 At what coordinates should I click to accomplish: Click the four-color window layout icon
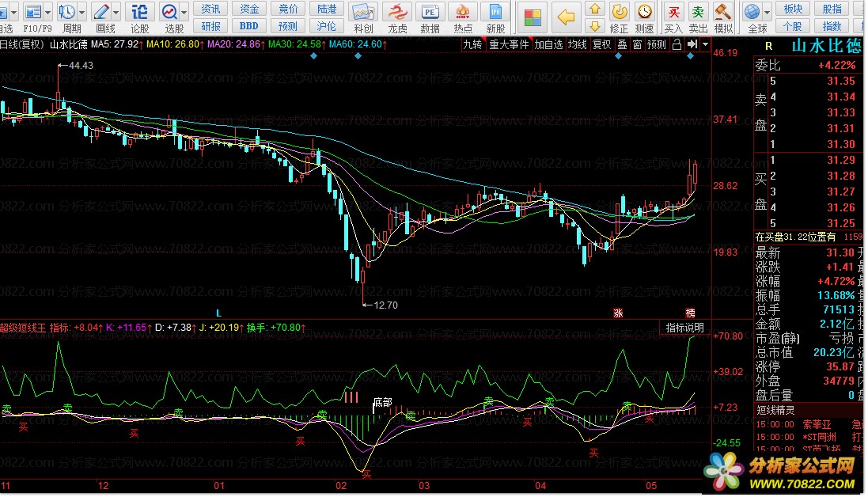[x=533, y=17]
